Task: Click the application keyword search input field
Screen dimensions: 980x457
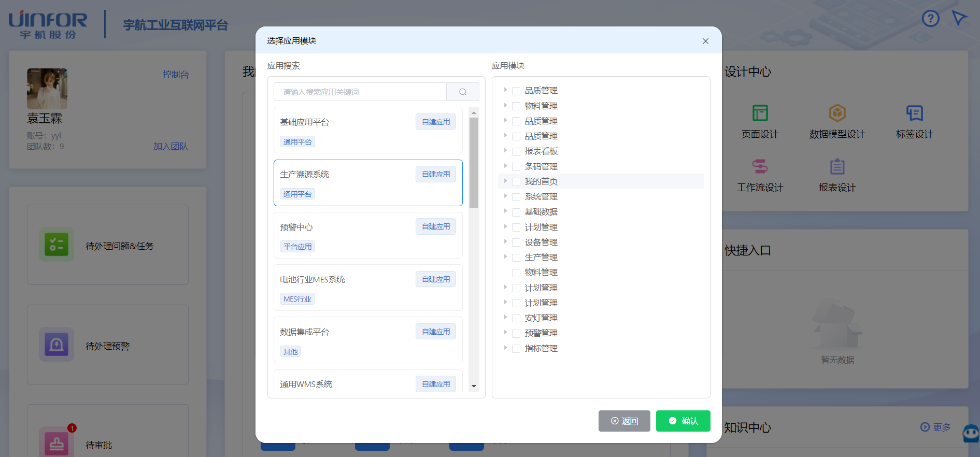Action: coord(360,92)
